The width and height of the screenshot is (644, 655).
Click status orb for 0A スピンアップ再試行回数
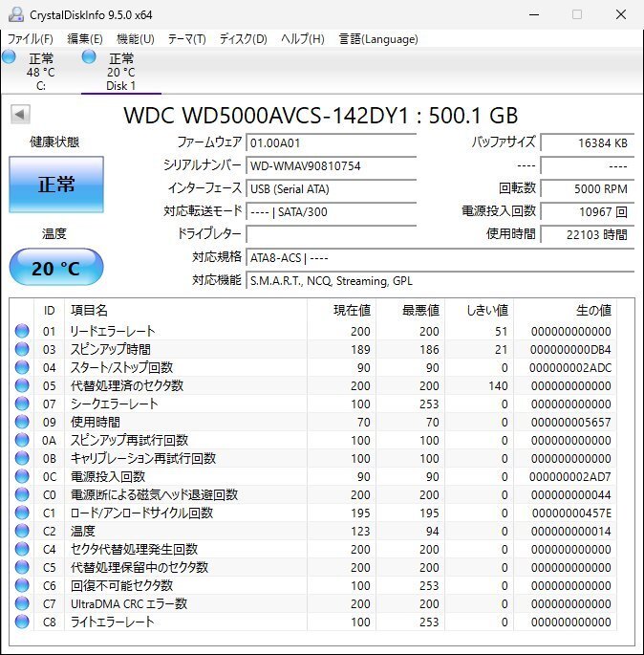[x=22, y=440]
